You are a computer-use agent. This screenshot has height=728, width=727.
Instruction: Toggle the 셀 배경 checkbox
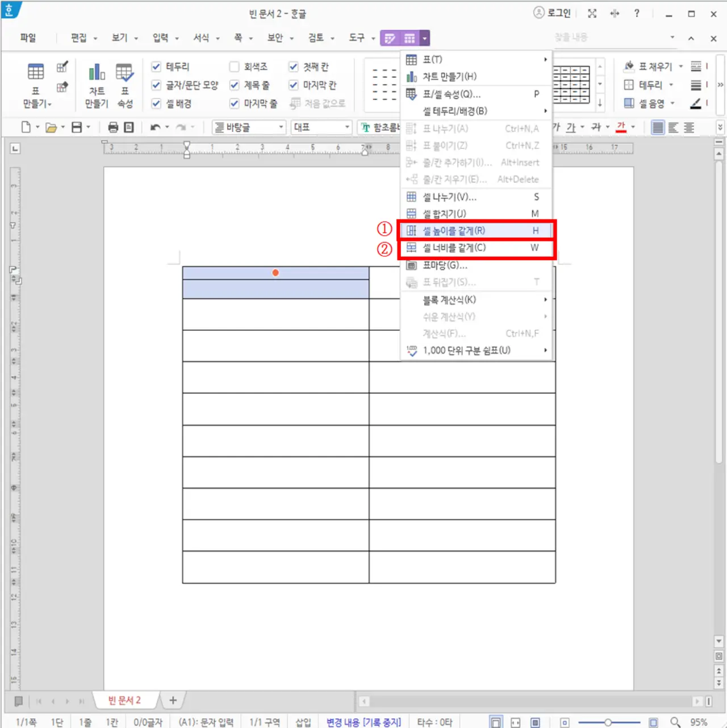click(x=156, y=103)
